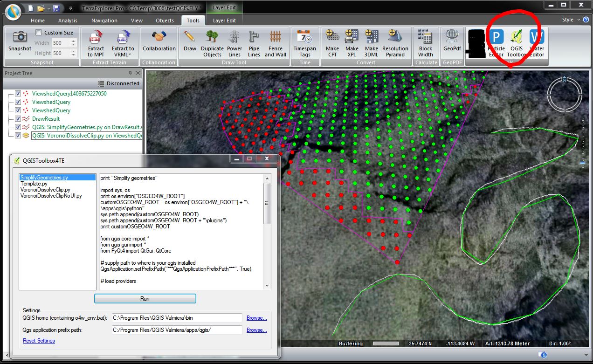Switch to the View ribbon tab
The height and width of the screenshot is (364, 593).
[x=137, y=21]
